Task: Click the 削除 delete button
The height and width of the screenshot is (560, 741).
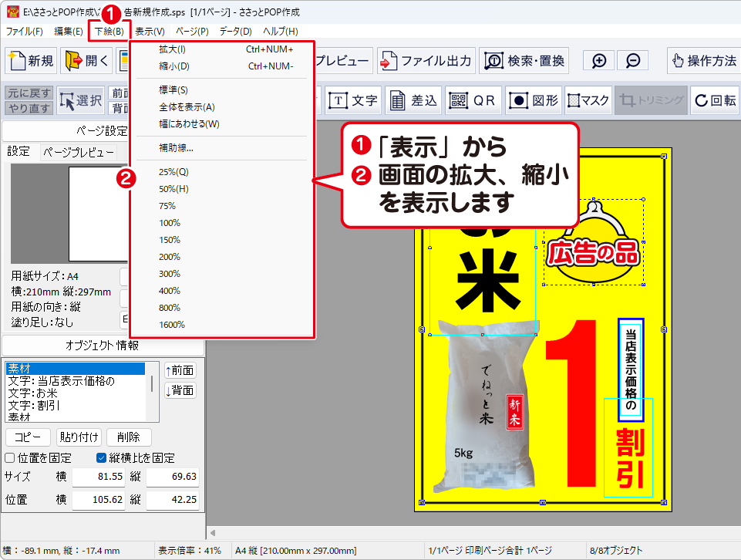Action: click(129, 437)
